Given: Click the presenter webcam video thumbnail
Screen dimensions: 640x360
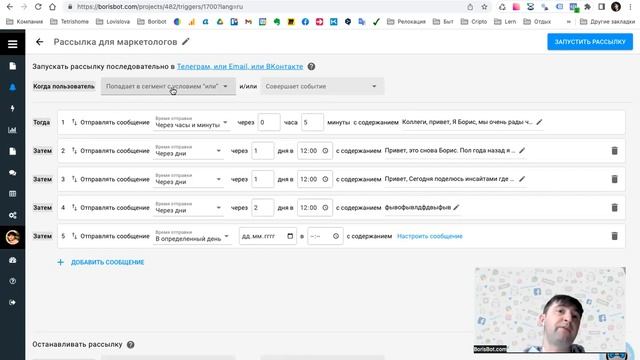Looking at the screenshot, I should tap(550, 310).
